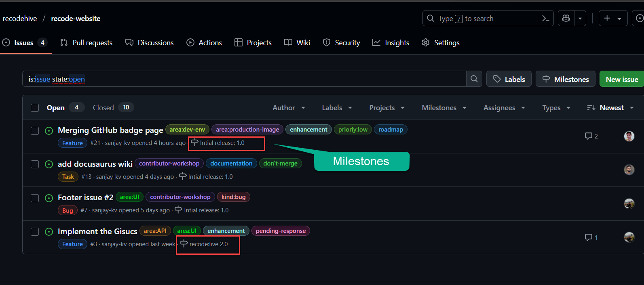Open issue titled Implement the Gisucs
Image resolution: width=644 pixels, height=285 pixels.
[97, 231]
